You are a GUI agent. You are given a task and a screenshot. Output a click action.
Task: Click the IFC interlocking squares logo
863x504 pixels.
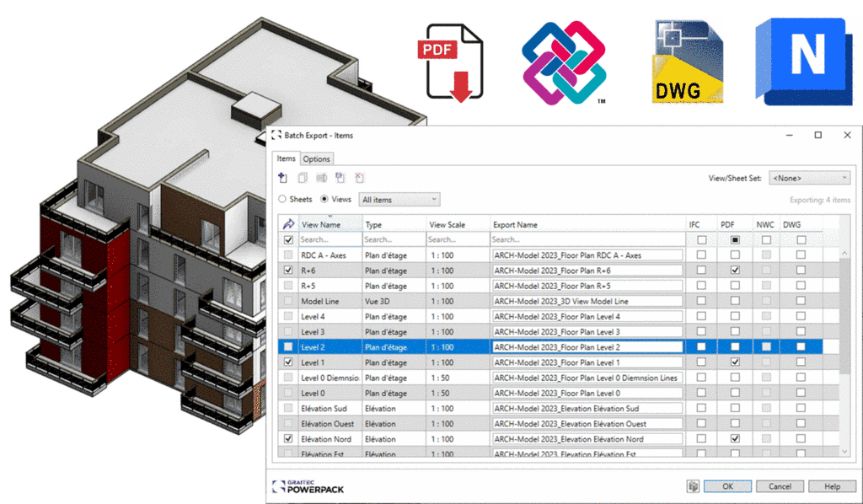click(x=564, y=62)
